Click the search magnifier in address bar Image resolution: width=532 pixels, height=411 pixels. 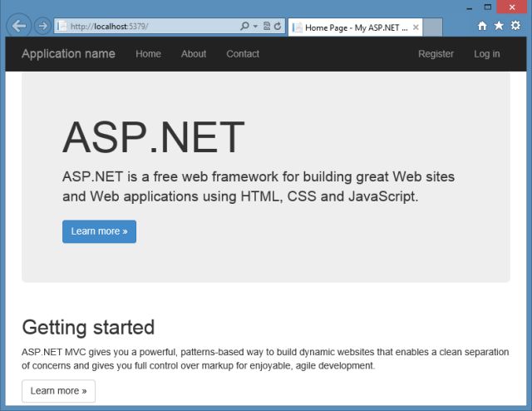pyautogui.click(x=244, y=26)
